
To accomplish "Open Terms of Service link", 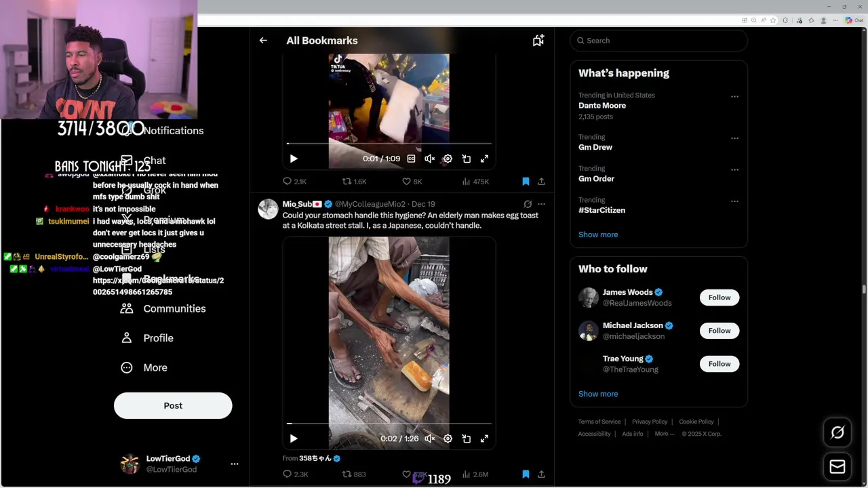I will click(599, 422).
